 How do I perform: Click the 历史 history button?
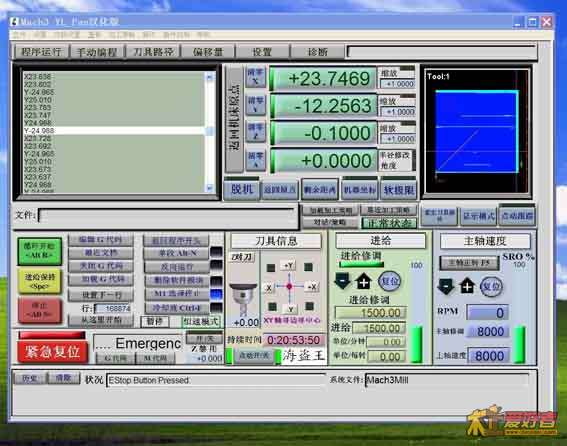[x=30, y=378]
